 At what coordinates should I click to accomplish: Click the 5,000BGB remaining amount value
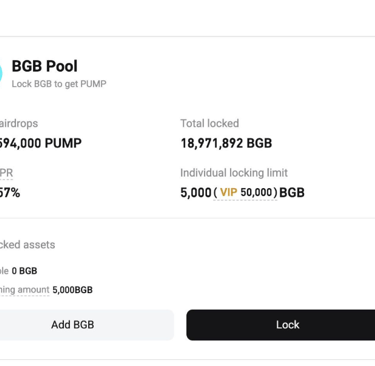pyautogui.click(x=72, y=290)
